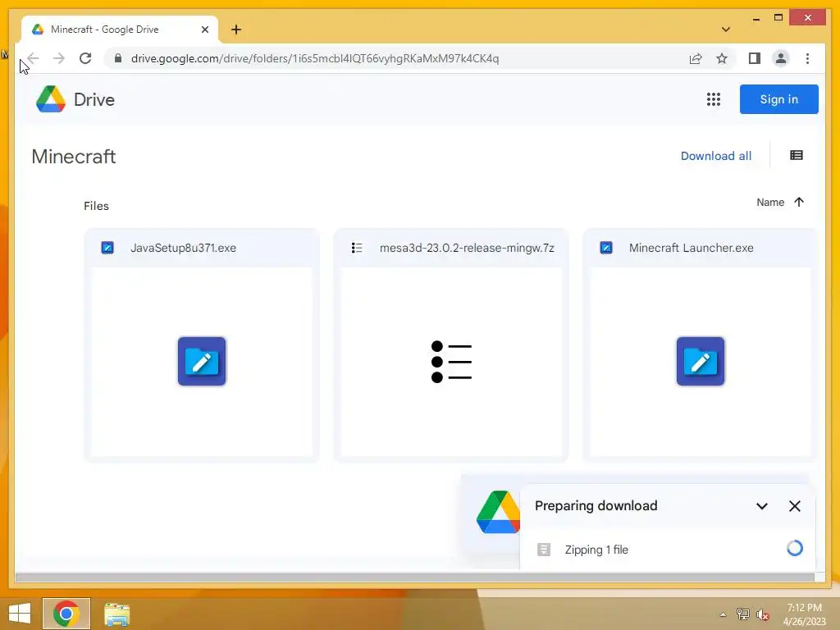Click the JavaSetup8u371.exe file type icon
Viewport: 840px width, 630px height.
coord(107,248)
